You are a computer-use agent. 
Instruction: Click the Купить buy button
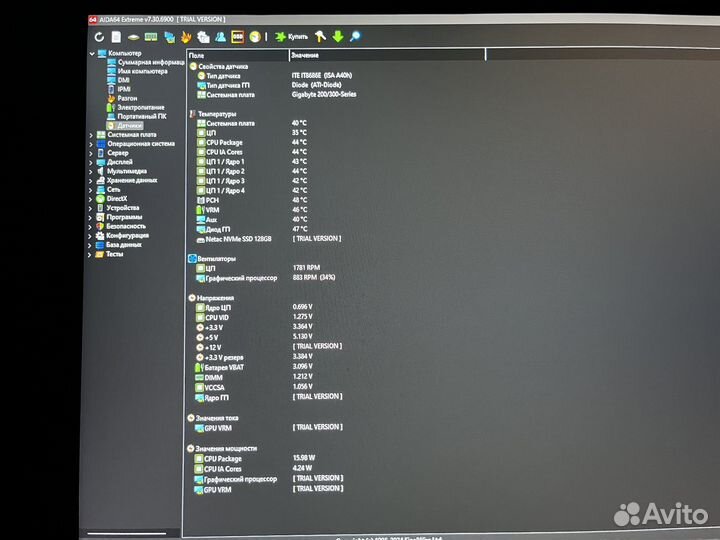pyautogui.click(x=292, y=37)
